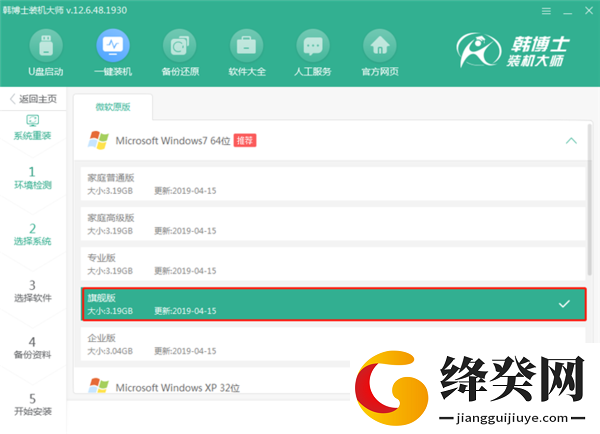Click the 韩博士 logo in header
The image size is (600, 434).
513,50
